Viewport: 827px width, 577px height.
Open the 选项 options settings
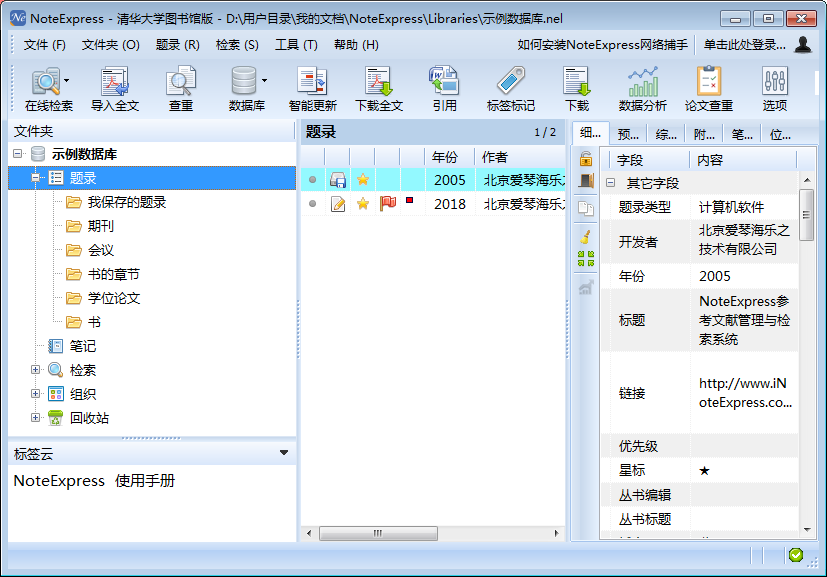click(774, 89)
